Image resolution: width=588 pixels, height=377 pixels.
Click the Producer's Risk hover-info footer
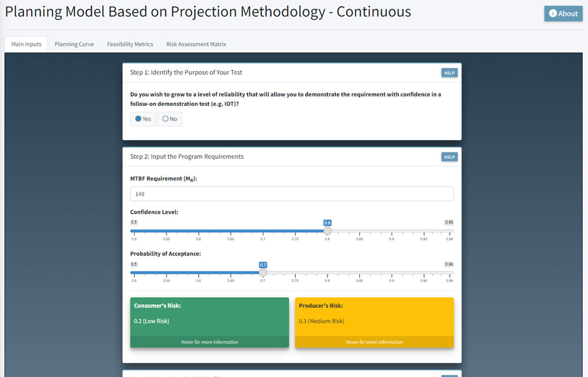click(374, 342)
